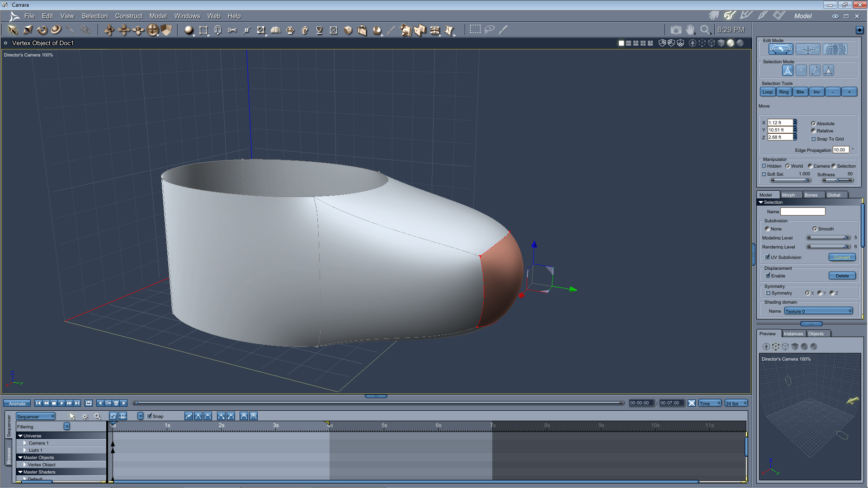Expand the Camera 1 tree item
The image size is (868, 488).
click(x=25, y=443)
